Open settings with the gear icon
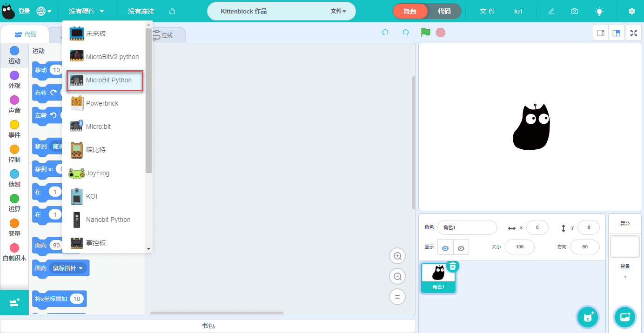This screenshot has width=644, height=333. pyautogui.click(x=632, y=11)
